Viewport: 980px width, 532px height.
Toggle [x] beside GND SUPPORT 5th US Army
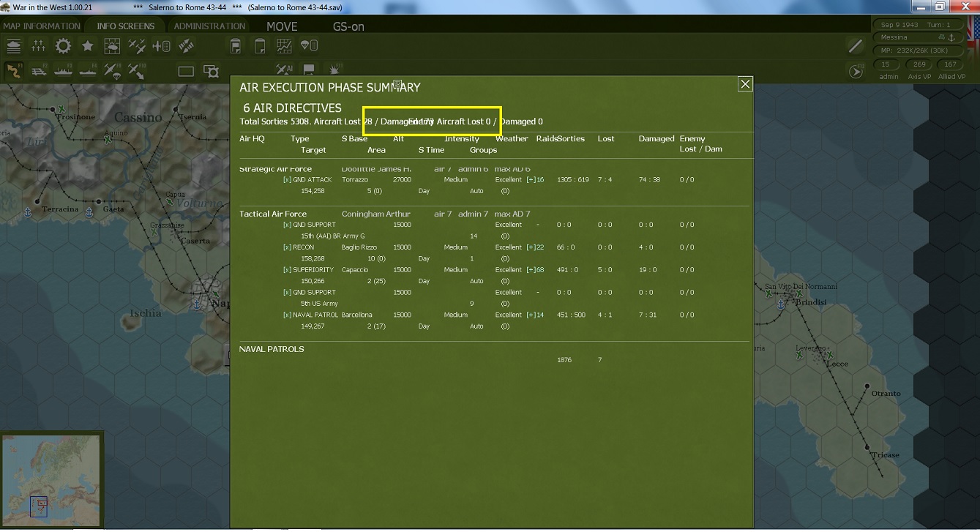click(x=287, y=292)
